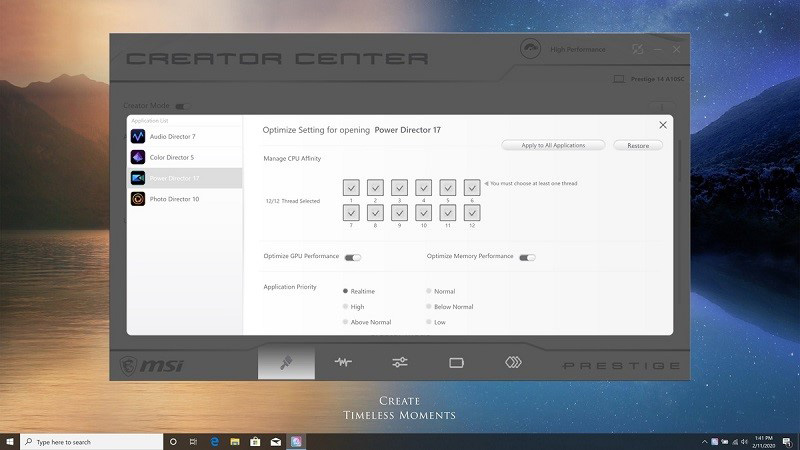Click the external link icon in title bar
This screenshot has width=800, height=450.
(637, 49)
